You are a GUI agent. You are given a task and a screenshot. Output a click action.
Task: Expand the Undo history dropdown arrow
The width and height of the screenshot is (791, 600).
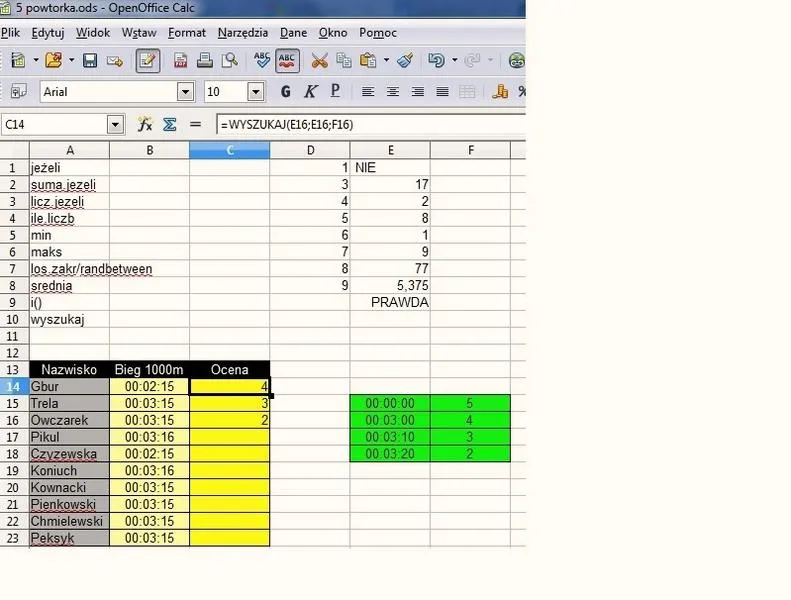click(x=455, y=61)
